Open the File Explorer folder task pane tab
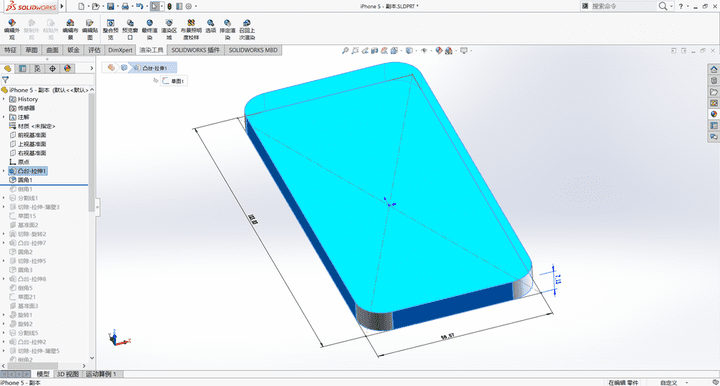Screen dimensions: 720x386 714,92
